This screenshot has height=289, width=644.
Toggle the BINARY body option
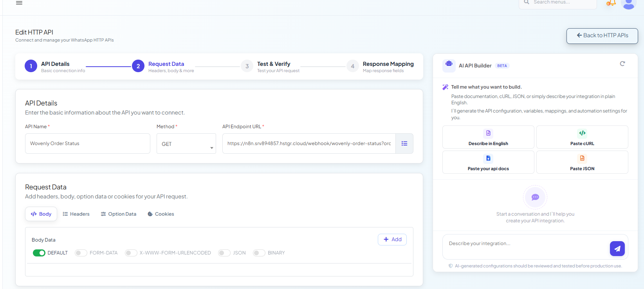(259, 253)
